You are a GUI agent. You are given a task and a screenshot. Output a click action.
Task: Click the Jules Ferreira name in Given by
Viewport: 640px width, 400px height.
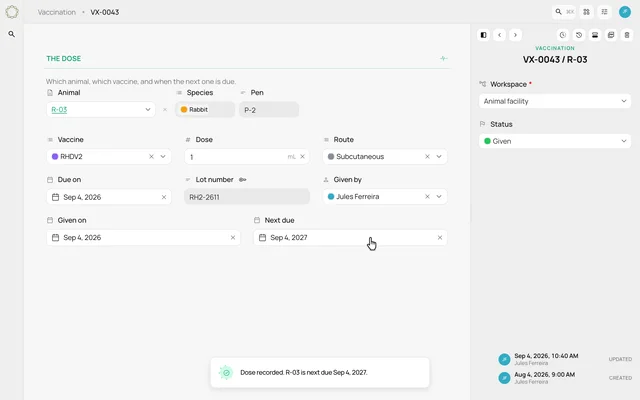358,196
